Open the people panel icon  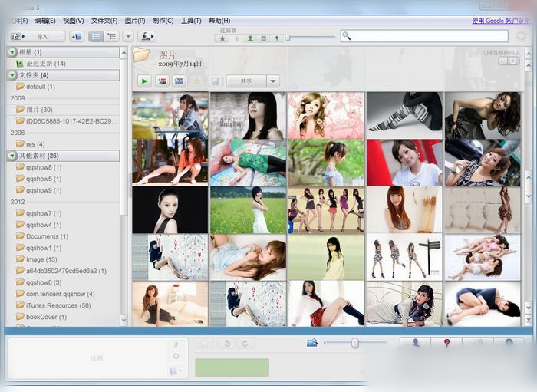point(416,342)
